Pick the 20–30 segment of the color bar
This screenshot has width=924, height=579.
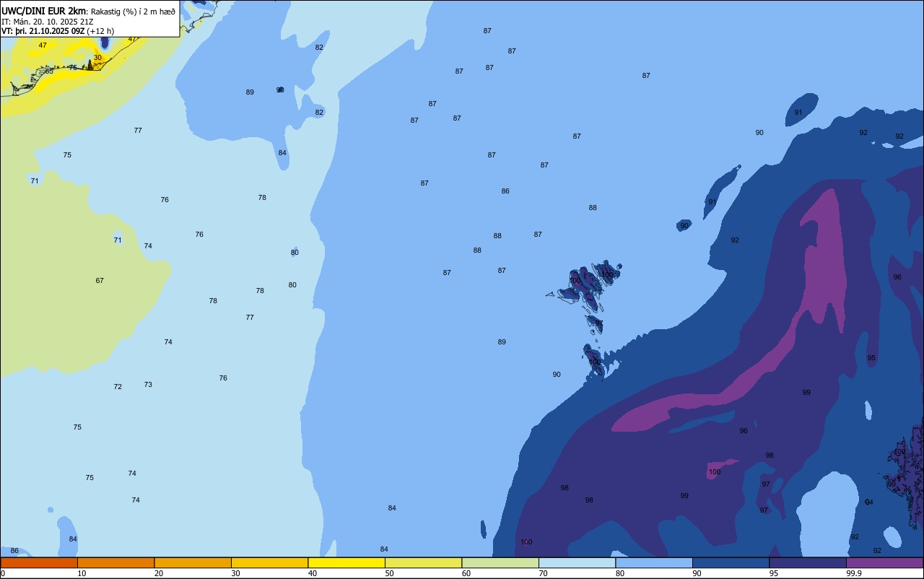pos(193,562)
